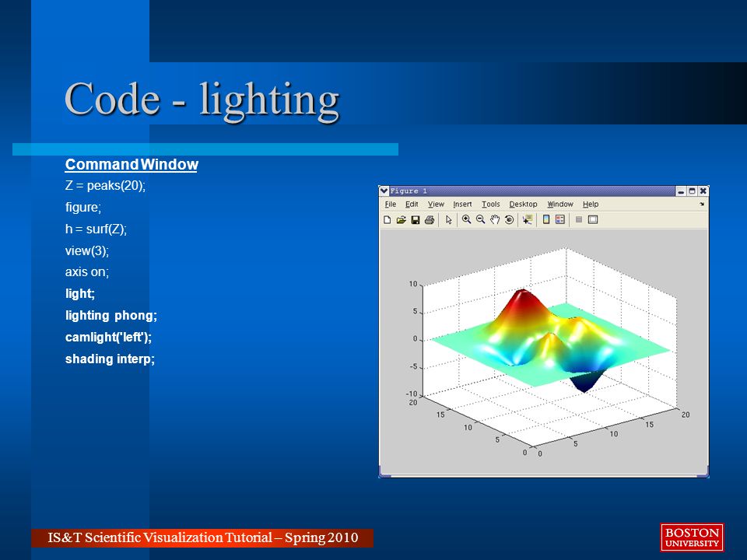
Task: Activate the Zoom Out magnifier tool
Action: pos(480,219)
